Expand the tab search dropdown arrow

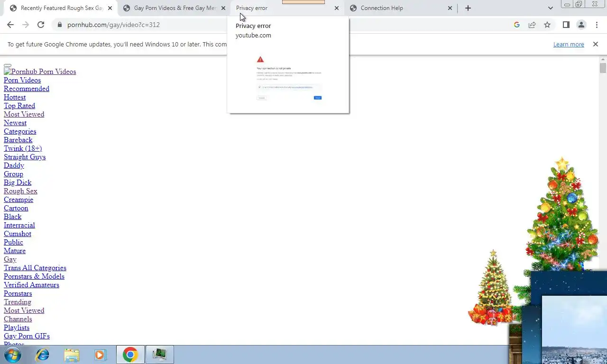coord(550,8)
